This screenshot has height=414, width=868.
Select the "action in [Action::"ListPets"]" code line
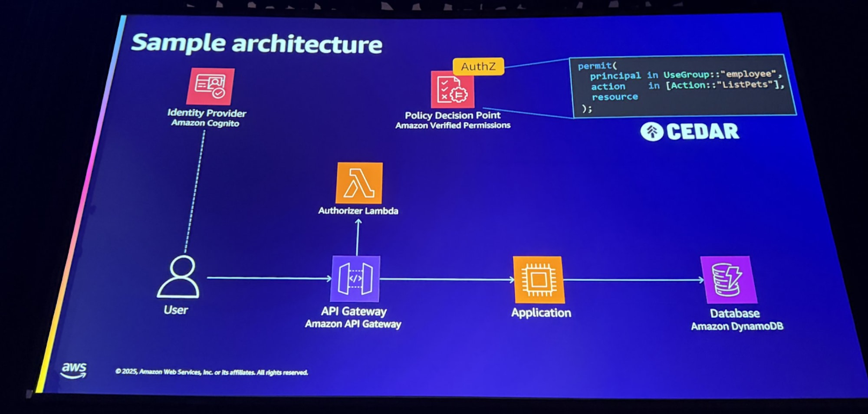pyautogui.click(x=688, y=85)
